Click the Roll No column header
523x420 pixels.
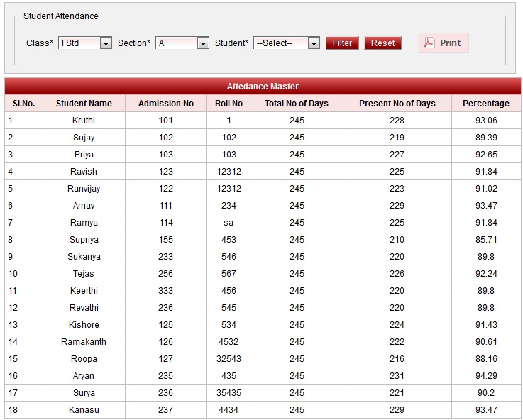[229, 104]
